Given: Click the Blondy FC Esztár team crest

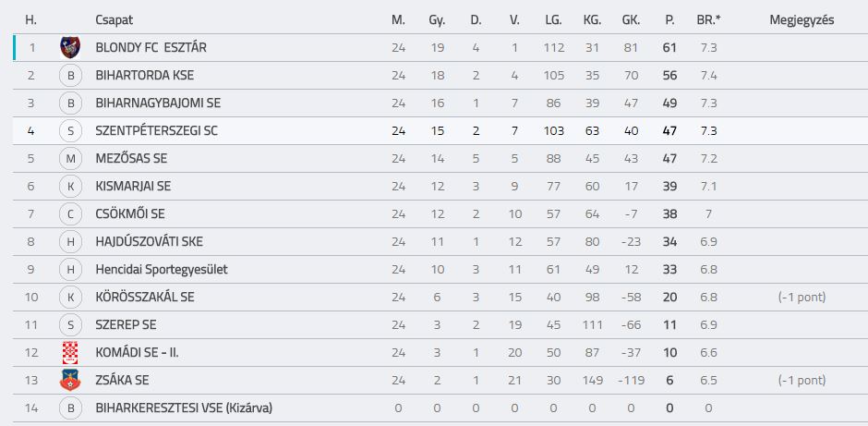Looking at the screenshot, I should pyautogui.click(x=70, y=48).
